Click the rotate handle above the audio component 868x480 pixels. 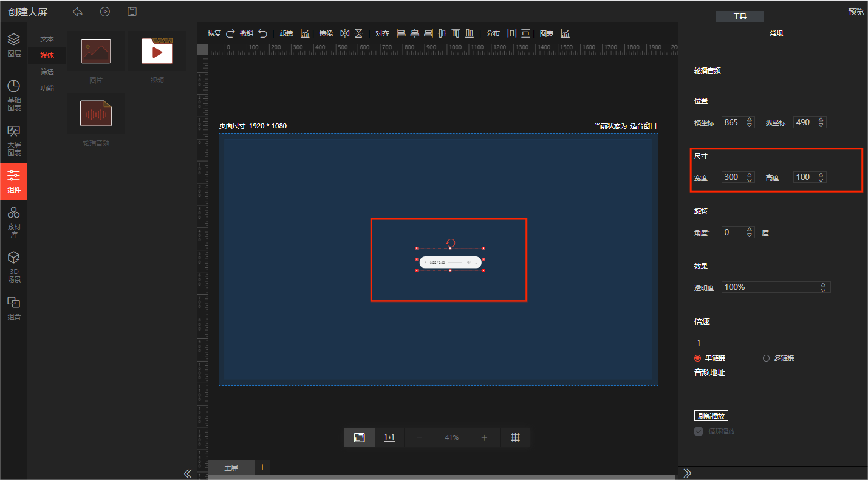coord(450,242)
